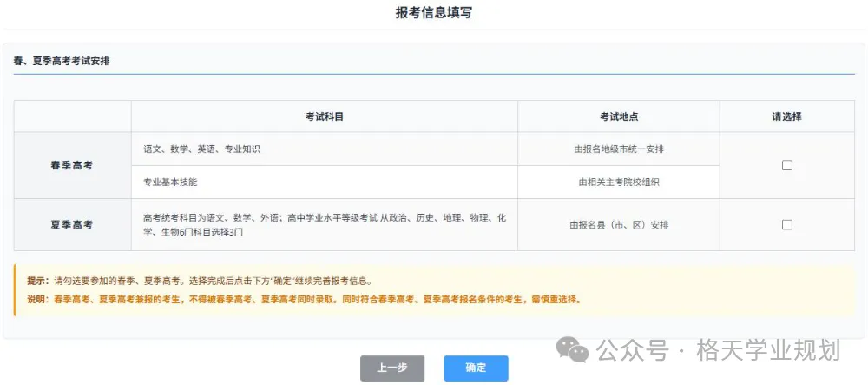The height and width of the screenshot is (385, 868).
Task: Click the 确定 button
Action: pyautogui.click(x=476, y=368)
